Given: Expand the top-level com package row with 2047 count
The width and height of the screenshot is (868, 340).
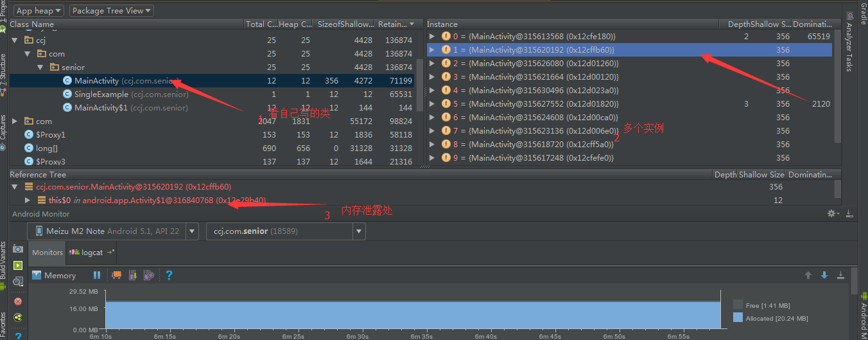Looking at the screenshot, I should point(14,121).
